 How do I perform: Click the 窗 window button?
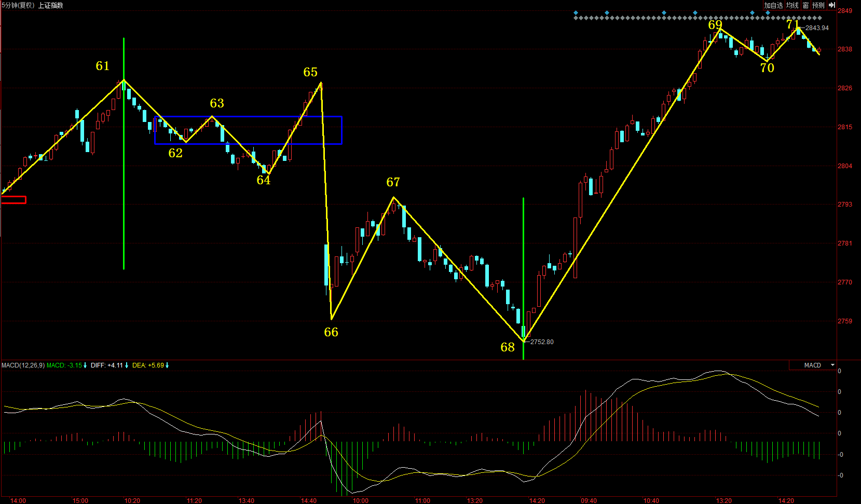(805, 5)
